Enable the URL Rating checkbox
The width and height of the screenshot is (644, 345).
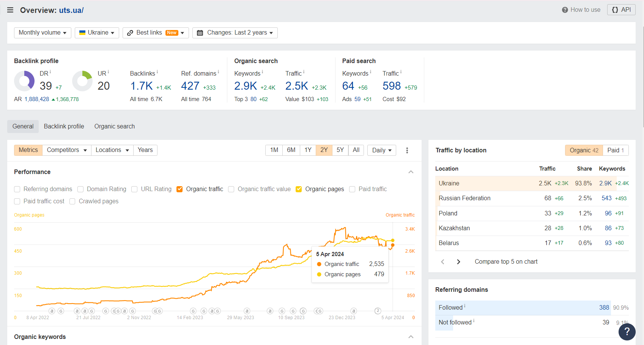pyautogui.click(x=134, y=189)
